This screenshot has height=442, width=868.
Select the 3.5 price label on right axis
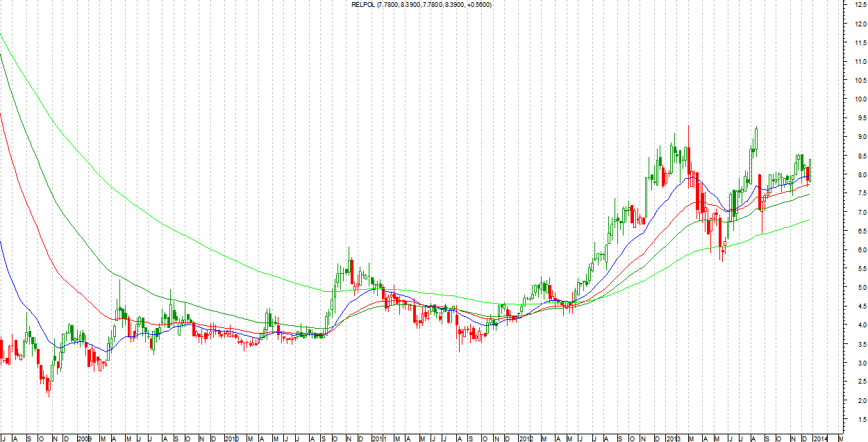point(856,344)
